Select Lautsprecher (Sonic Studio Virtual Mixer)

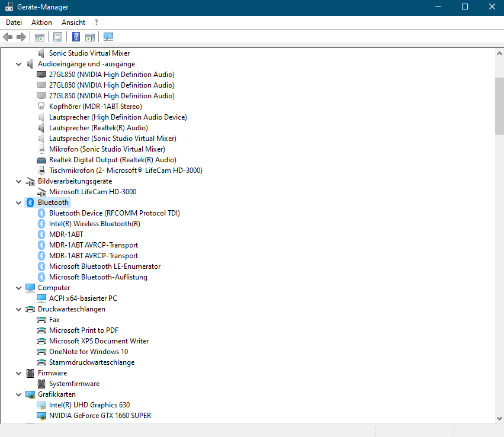[113, 139]
